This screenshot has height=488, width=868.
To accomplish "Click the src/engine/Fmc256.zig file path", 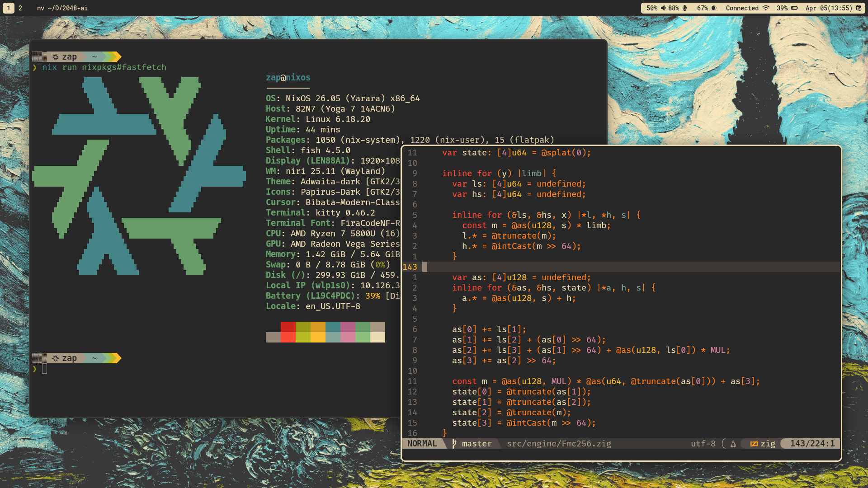I will pyautogui.click(x=559, y=444).
